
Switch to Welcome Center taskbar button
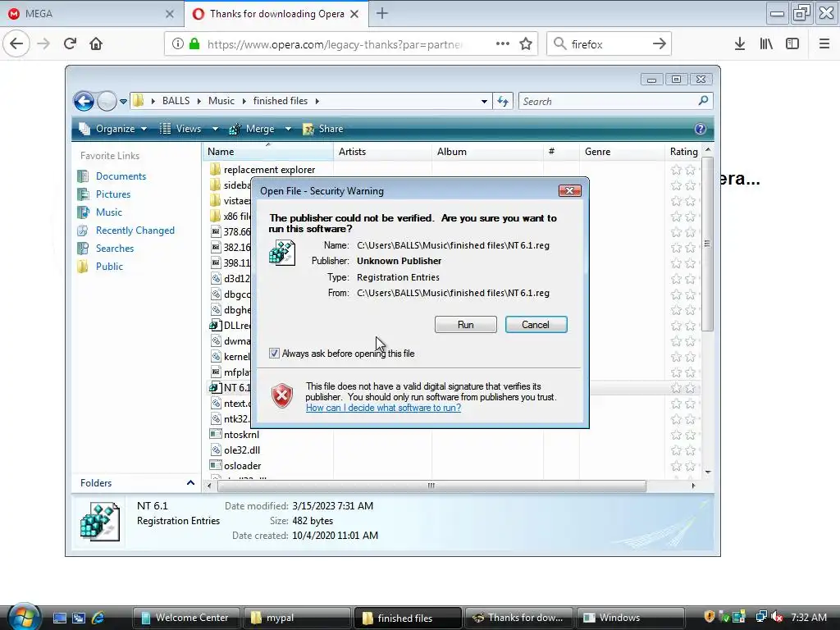coord(187,618)
